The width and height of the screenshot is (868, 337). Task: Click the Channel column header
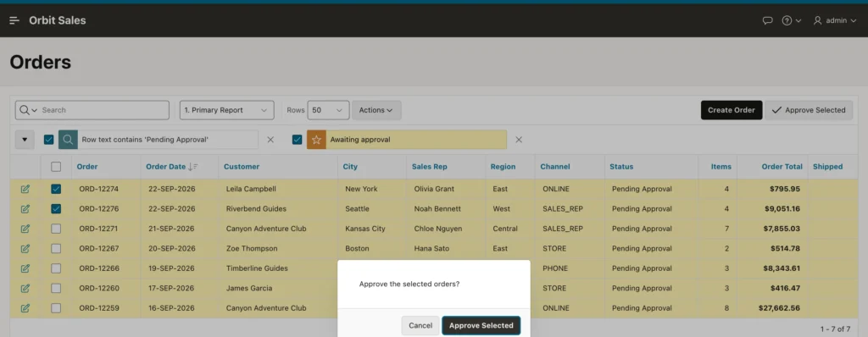(555, 167)
